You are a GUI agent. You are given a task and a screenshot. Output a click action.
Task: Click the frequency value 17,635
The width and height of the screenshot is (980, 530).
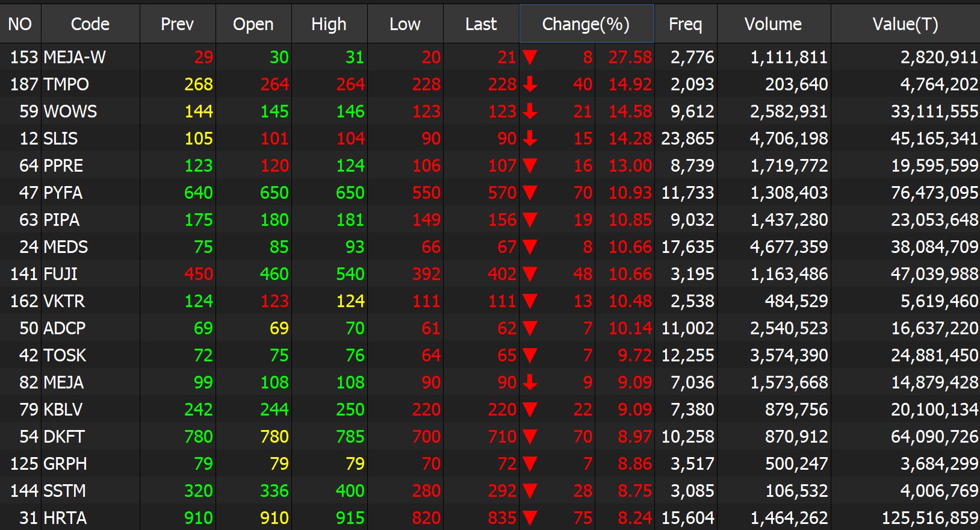687,247
